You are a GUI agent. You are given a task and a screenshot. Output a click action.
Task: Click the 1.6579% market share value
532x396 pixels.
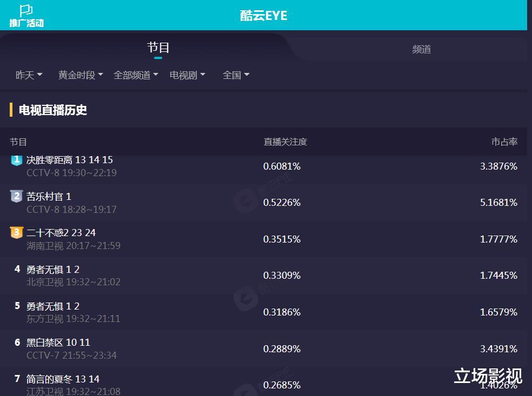pos(498,312)
